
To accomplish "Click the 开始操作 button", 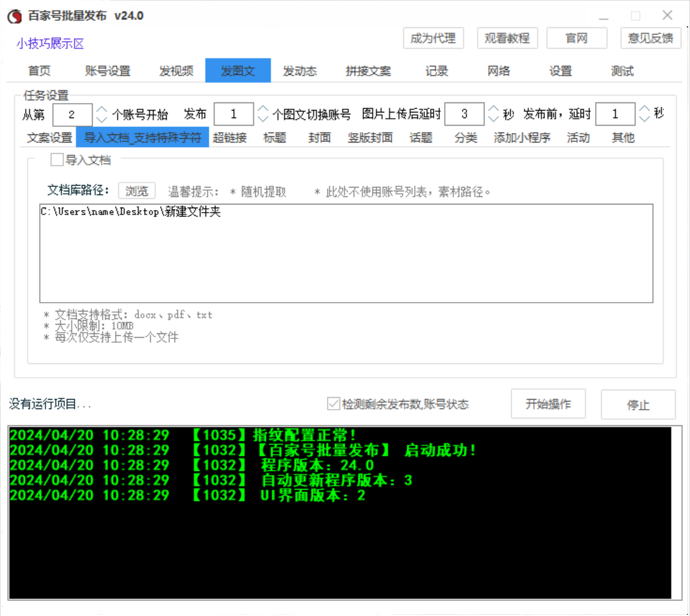I will point(548,404).
